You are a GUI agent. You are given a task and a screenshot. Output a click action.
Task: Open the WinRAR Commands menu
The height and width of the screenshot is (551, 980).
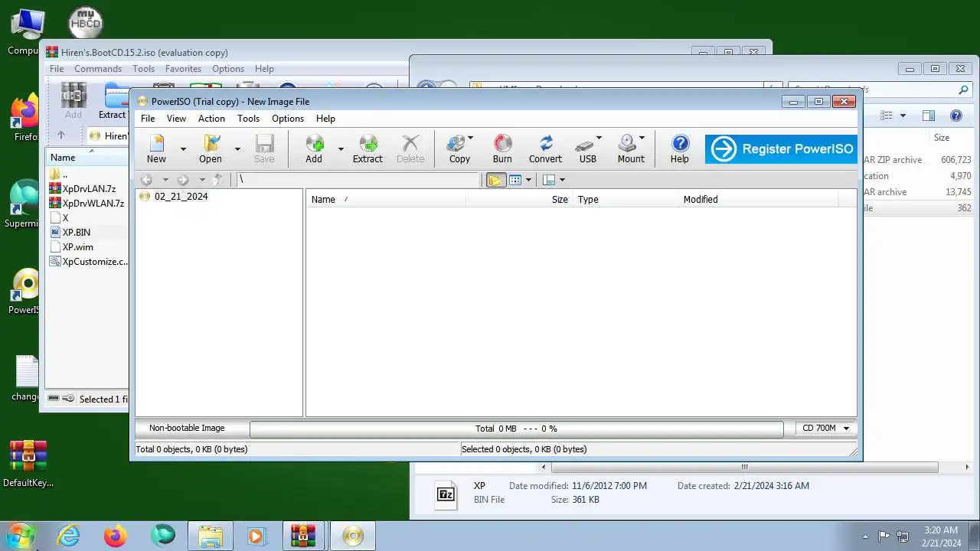click(x=98, y=69)
